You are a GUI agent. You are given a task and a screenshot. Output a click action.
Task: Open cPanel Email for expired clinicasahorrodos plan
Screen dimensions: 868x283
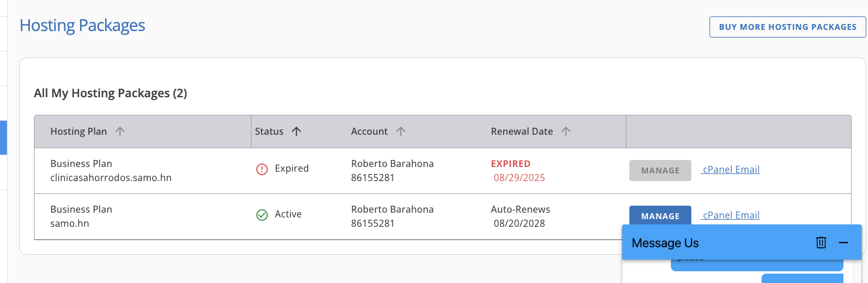point(731,170)
